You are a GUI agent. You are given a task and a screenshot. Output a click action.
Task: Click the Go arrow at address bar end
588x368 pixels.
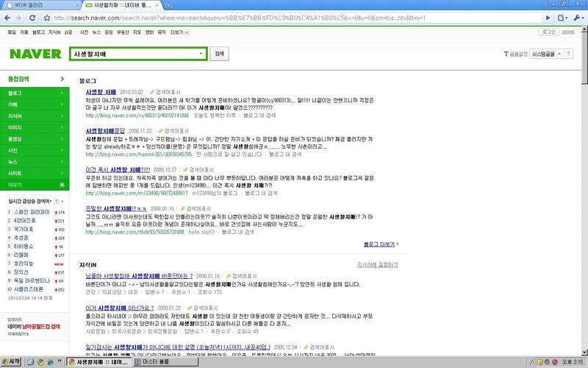[548, 18]
